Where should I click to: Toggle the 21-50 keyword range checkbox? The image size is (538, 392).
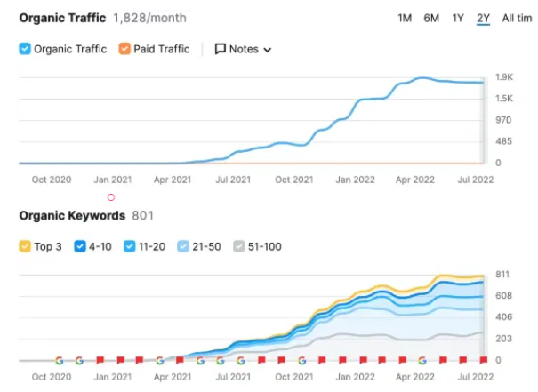tap(183, 246)
